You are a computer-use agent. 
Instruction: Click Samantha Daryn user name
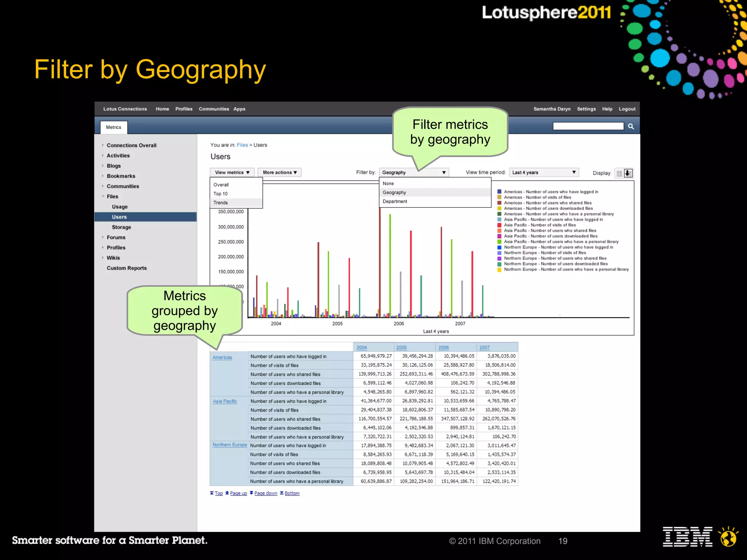coord(552,109)
